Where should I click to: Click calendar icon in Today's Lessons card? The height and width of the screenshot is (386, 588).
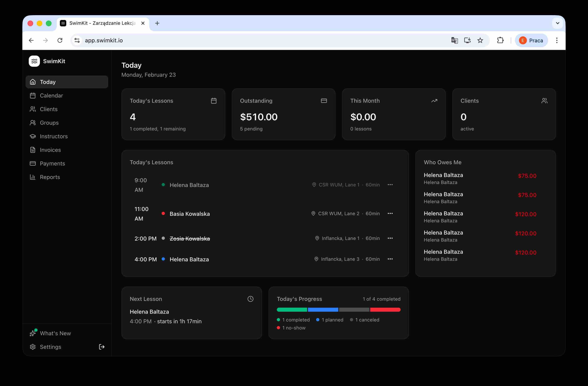[x=214, y=101]
